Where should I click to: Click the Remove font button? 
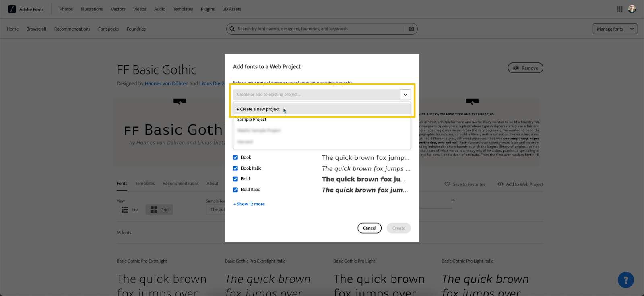525,68
